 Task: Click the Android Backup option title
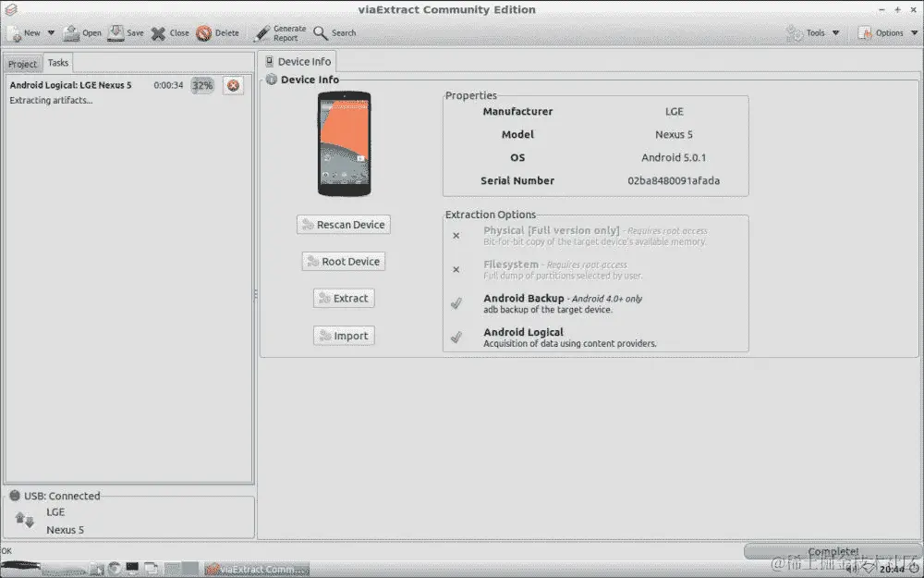coord(524,299)
